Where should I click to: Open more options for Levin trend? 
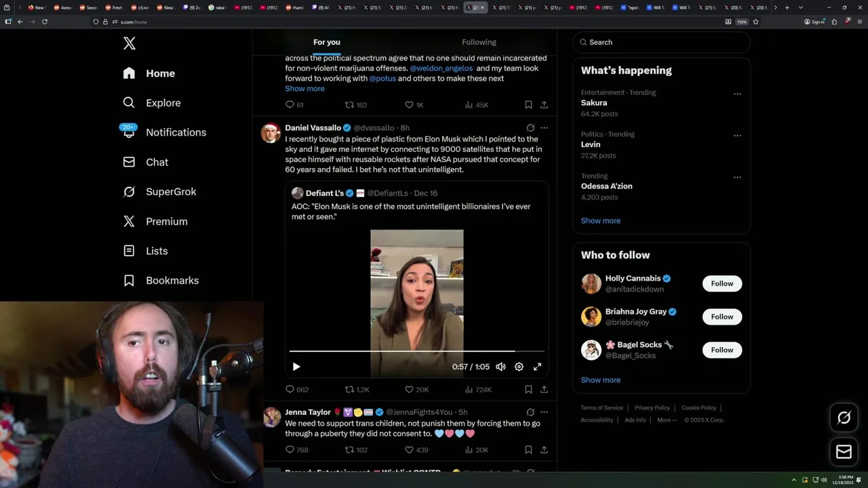[x=737, y=135]
